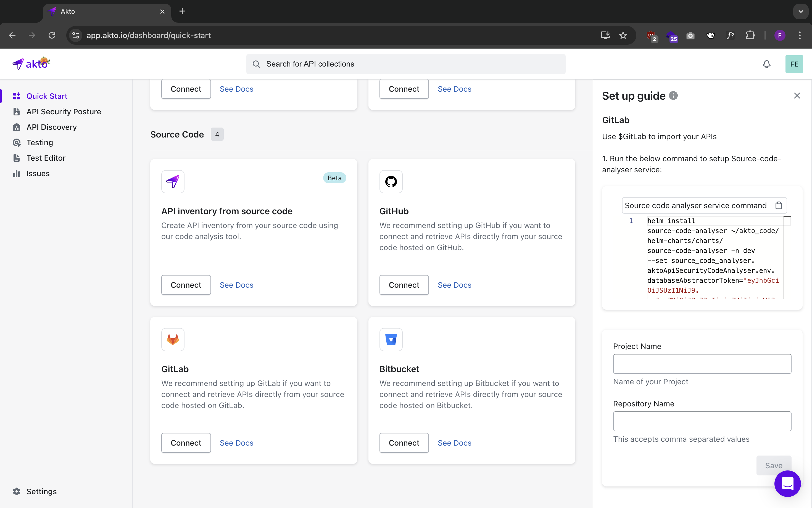The image size is (812, 508).
Task: Open the notifications bell
Action: click(766, 64)
